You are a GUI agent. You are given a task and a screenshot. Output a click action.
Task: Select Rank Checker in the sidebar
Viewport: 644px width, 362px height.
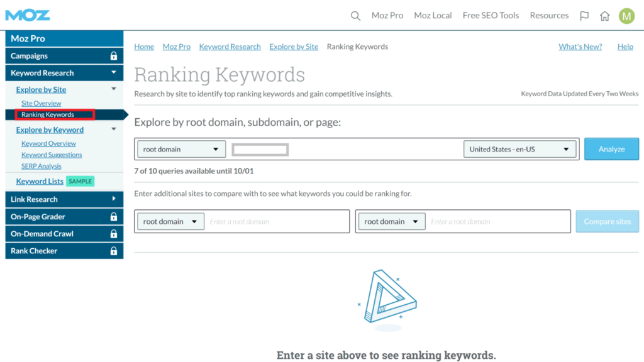[x=65, y=251]
